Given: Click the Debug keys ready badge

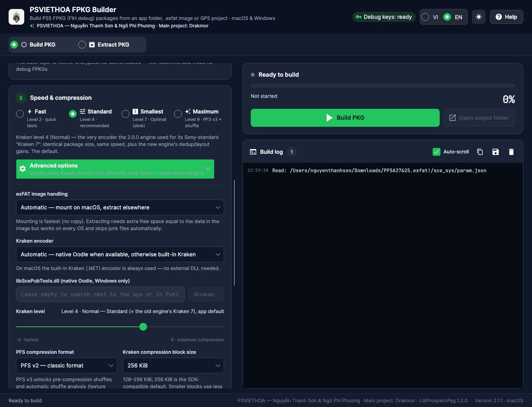Looking at the screenshot, I should pos(384,17).
